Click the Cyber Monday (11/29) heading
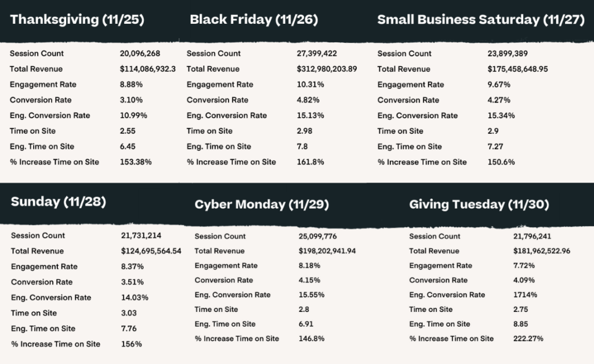Screen dimensions: 594x364 262,205
